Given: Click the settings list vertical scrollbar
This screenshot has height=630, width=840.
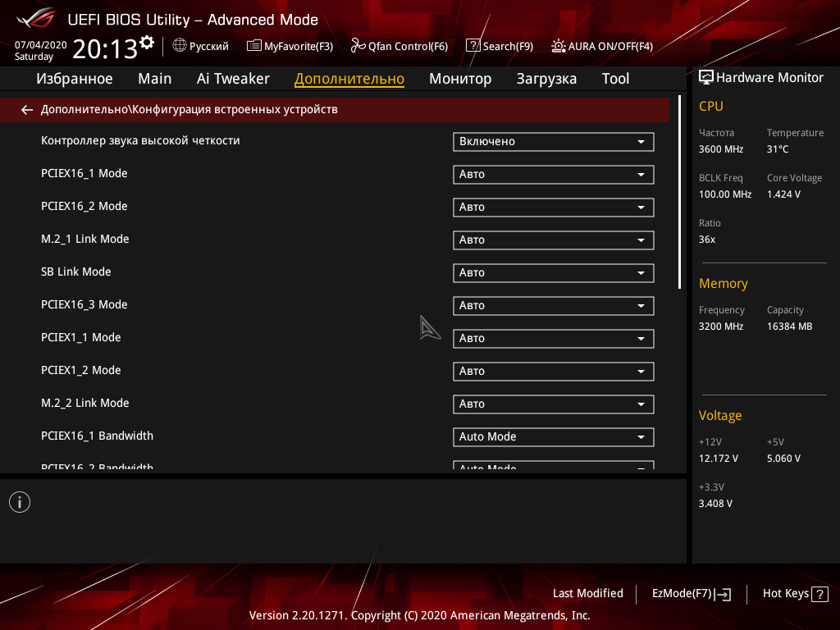Looking at the screenshot, I should coord(679,192).
